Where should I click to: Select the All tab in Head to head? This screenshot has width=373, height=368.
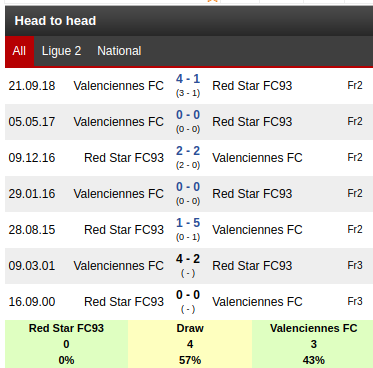tap(19, 51)
